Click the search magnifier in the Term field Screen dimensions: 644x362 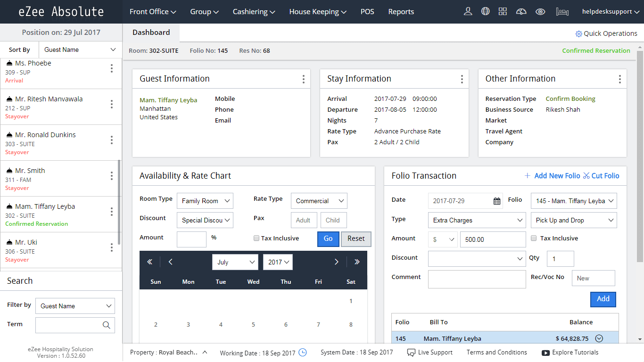pos(107,325)
